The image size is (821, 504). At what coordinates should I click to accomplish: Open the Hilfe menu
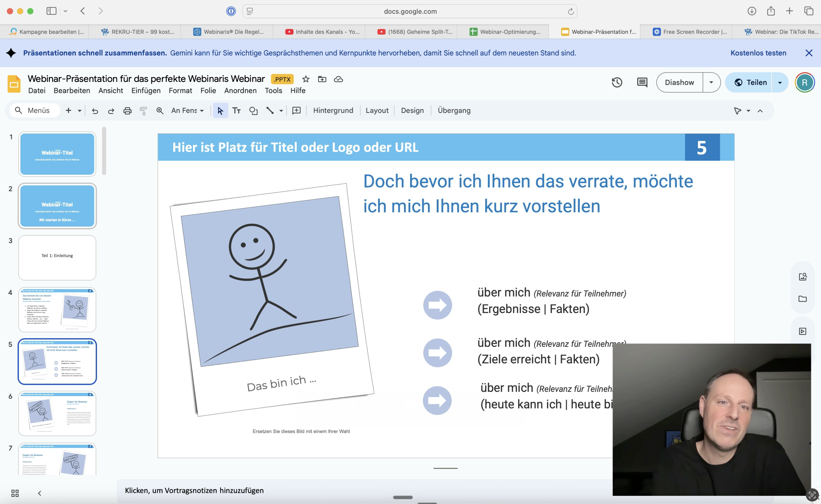click(298, 91)
